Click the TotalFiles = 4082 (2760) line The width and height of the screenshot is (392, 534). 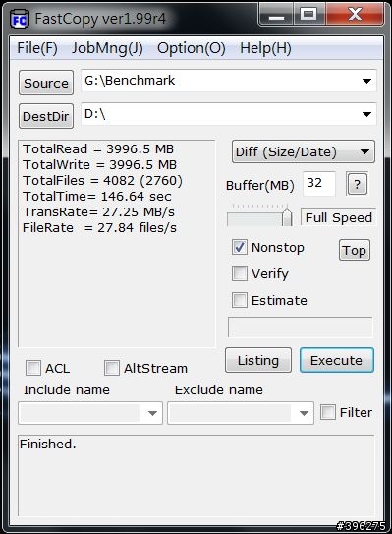click(102, 181)
